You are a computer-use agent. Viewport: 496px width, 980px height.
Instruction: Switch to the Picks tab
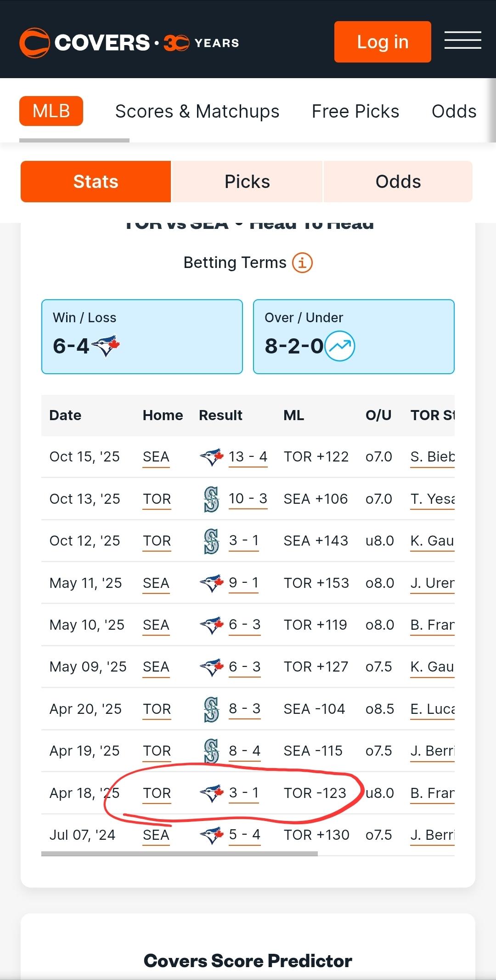click(247, 182)
